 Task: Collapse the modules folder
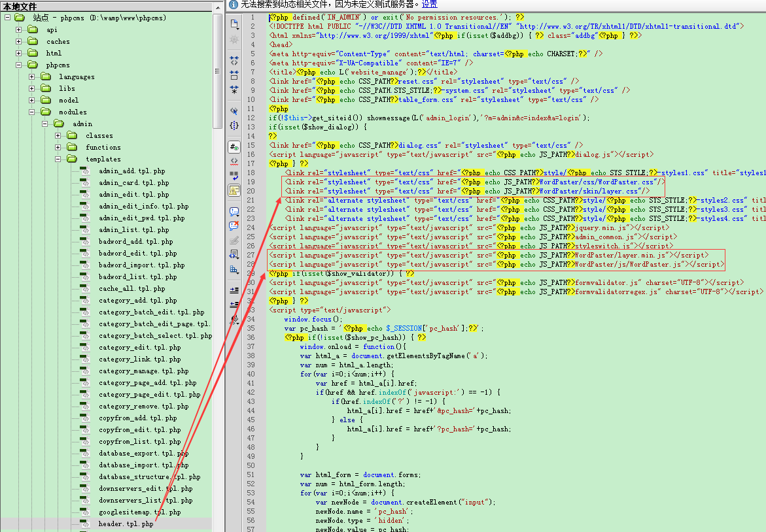tap(32, 112)
